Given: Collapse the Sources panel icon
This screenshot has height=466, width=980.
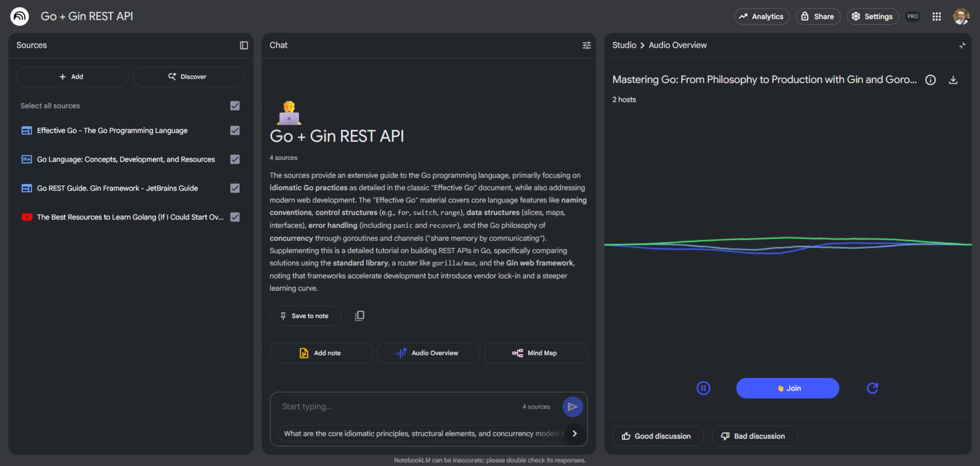Looking at the screenshot, I should [x=244, y=45].
